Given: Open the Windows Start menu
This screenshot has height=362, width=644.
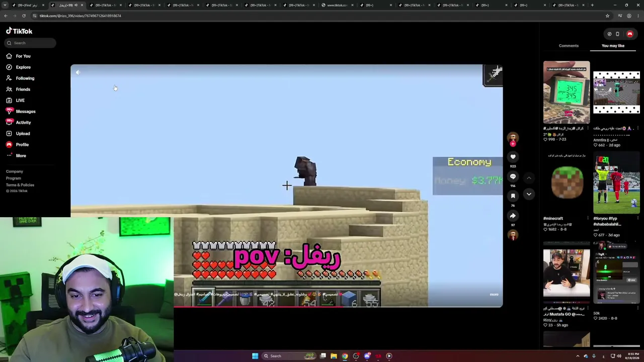Looking at the screenshot, I should tap(255, 356).
